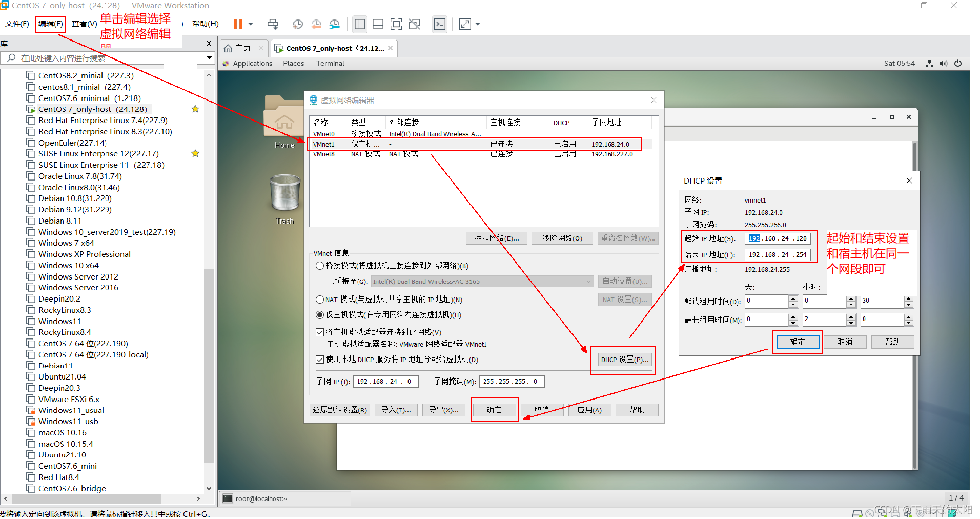The height and width of the screenshot is (519, 980).
Task: Toggle the library sidebar panel
Action: pos(359,24)
